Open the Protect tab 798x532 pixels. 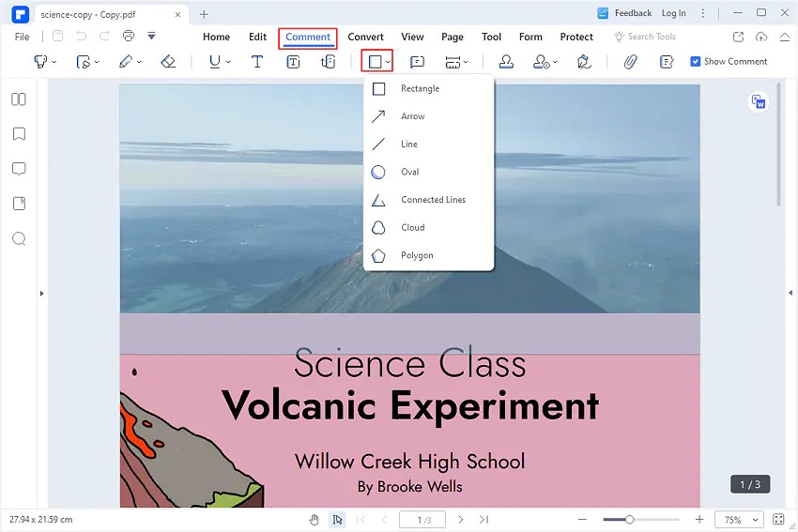[576, 37]
